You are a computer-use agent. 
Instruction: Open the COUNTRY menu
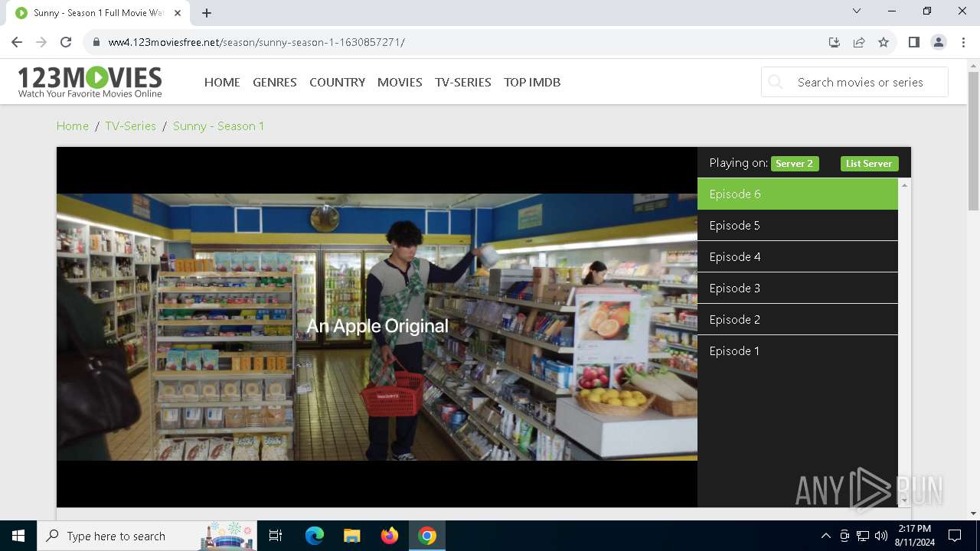tap(337, 82)
